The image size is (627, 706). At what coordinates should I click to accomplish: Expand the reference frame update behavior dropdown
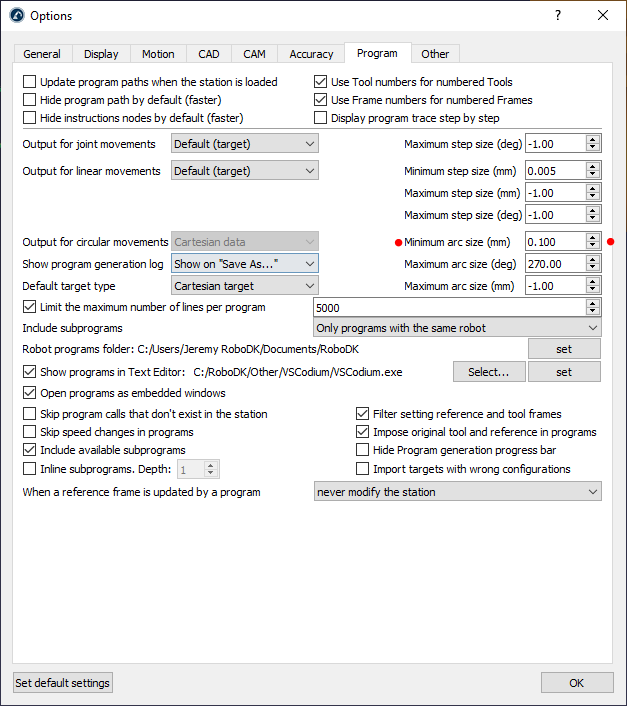457,492
